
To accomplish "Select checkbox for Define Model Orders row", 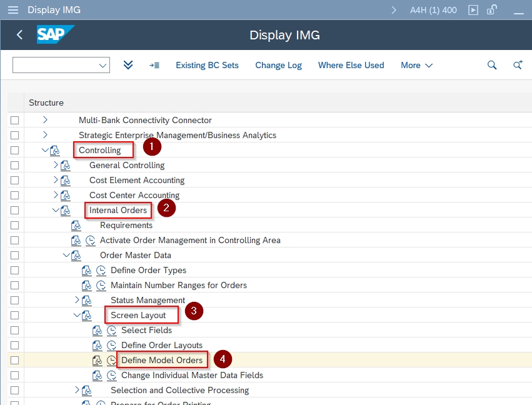I will coord(14,360).
